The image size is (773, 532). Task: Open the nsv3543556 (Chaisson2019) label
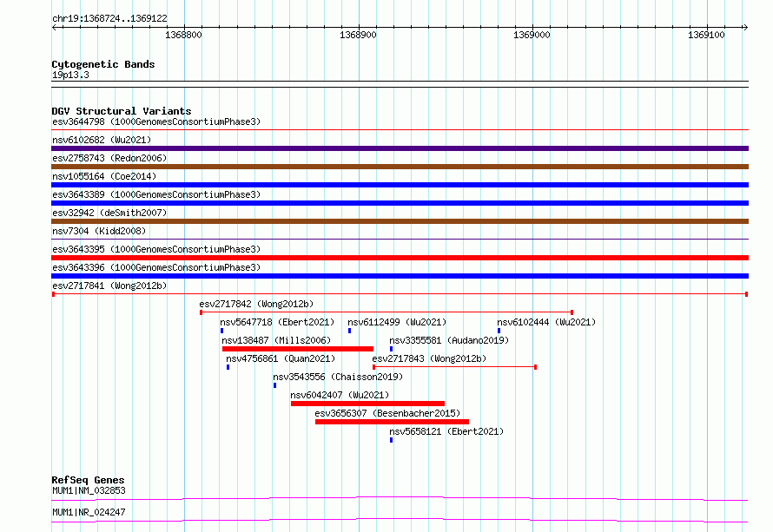coord(338,377)
